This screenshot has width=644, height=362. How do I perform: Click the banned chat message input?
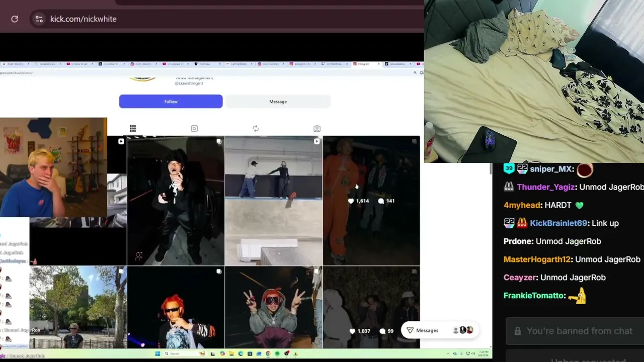(x=575, y=331)
